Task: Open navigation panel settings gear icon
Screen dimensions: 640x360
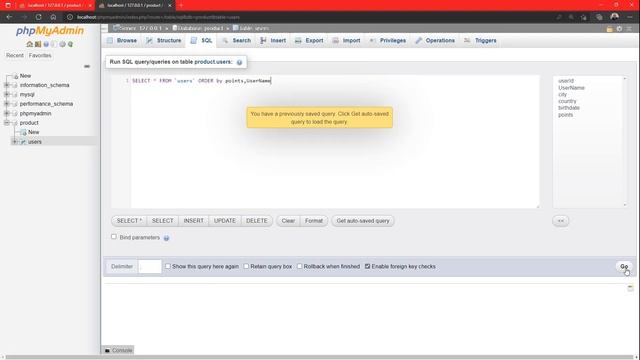Action: click(62, 44)
